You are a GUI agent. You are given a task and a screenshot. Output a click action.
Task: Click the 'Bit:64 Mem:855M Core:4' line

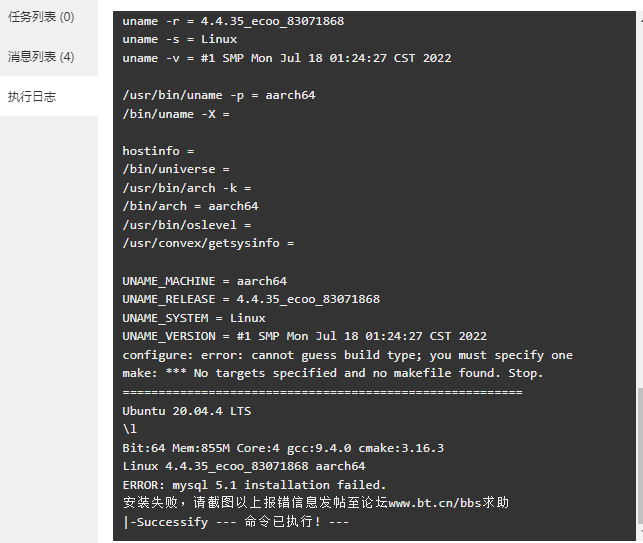tap(283, 448)
